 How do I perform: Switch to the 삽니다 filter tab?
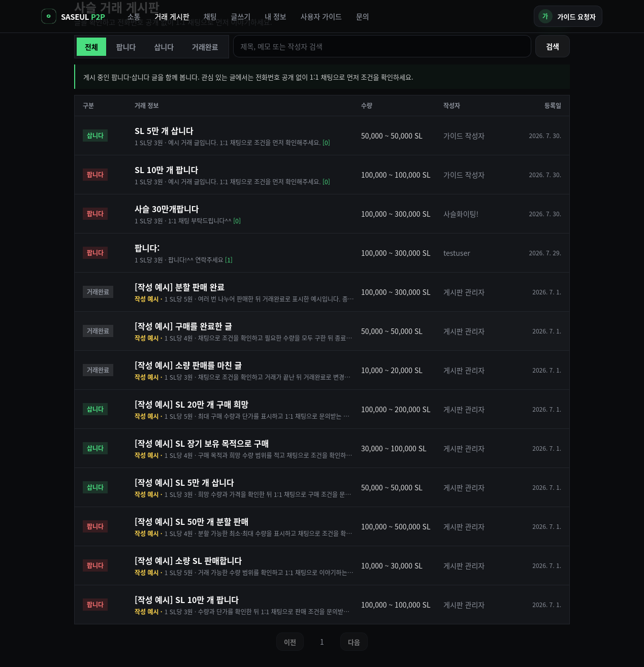[164, 47]
